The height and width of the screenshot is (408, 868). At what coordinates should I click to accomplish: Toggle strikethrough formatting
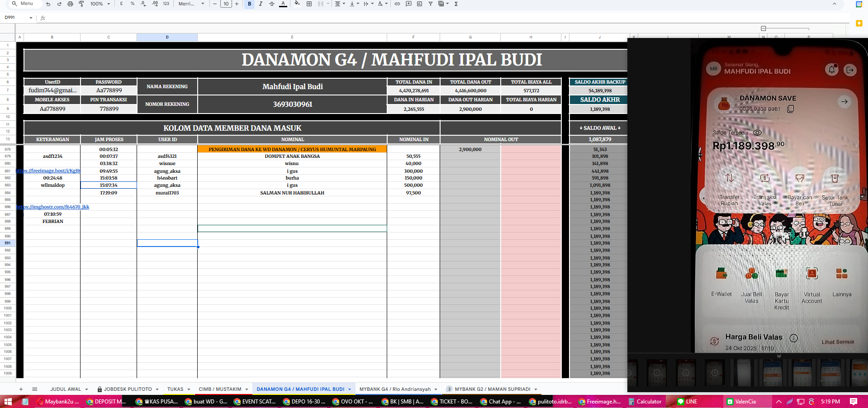[x=272, y=4]
